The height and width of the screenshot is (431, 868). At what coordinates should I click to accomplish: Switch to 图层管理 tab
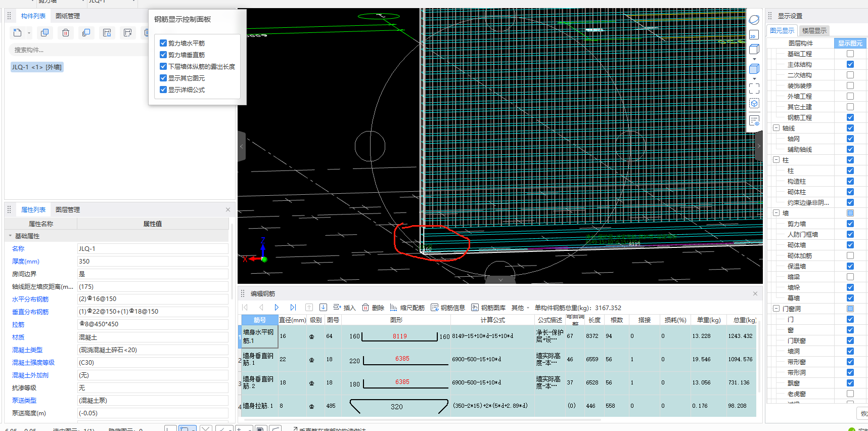68,209
